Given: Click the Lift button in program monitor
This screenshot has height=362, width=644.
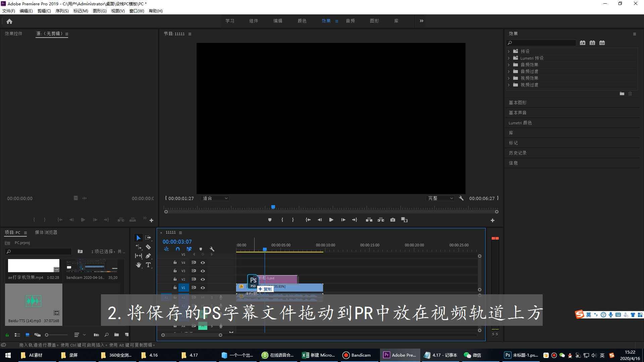Looking at the screenshot, I should tap(369, 220).
